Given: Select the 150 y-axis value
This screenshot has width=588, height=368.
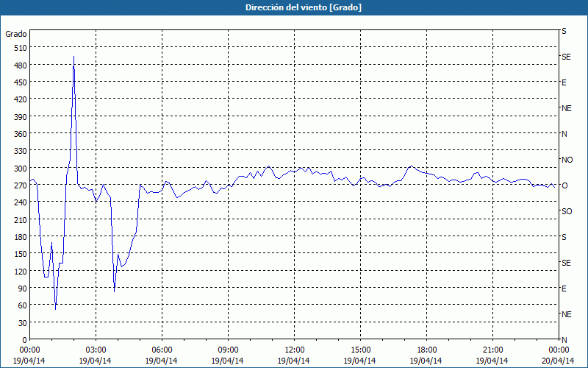Looking at the screenshot, I should pyautogui.click(x=21, y=254).
